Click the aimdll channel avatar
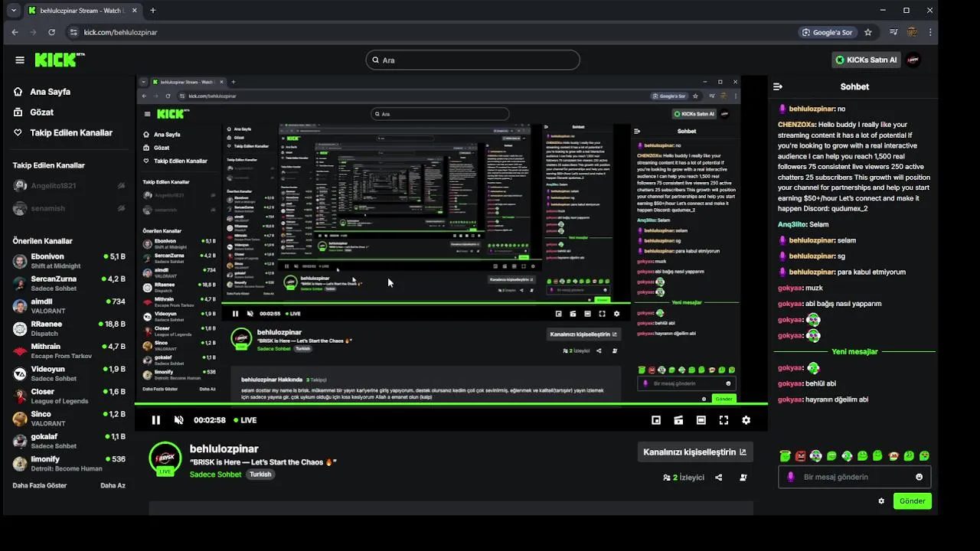 (20, 306)
